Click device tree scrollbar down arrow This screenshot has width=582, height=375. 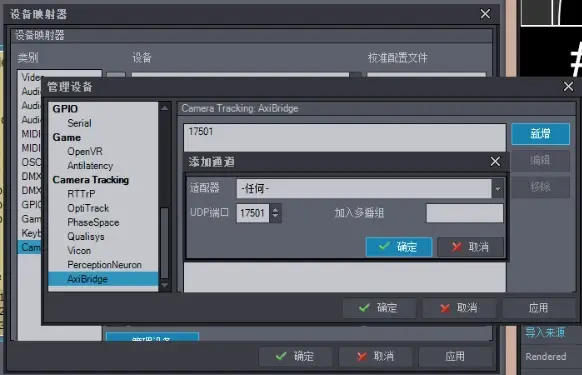164,286
